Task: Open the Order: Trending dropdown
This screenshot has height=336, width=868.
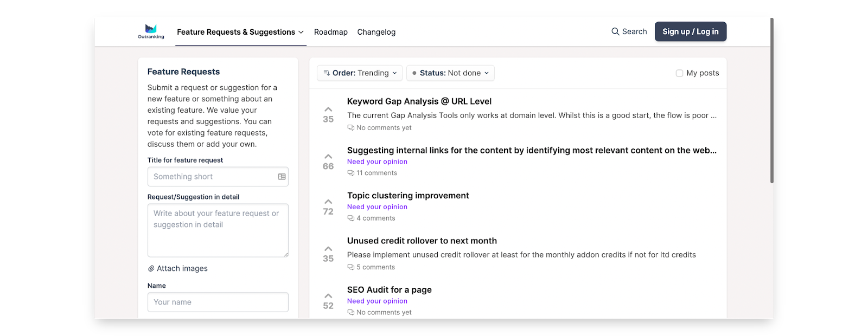Action: click(x=360, y=73)
